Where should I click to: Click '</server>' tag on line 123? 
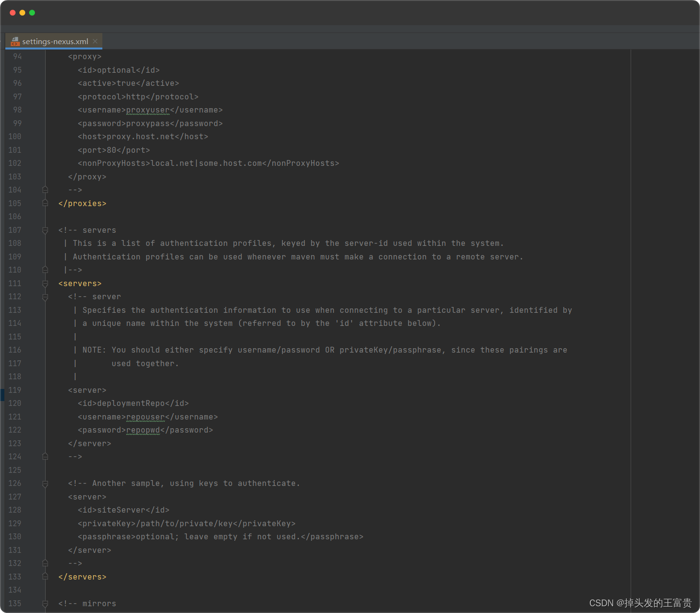[x=90, y=443]
